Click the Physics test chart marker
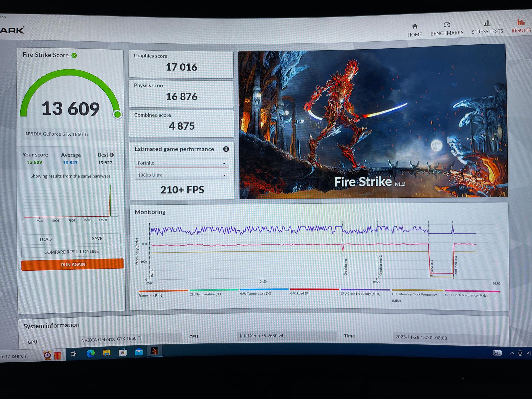The image size is (532, 399). [431, 268]
